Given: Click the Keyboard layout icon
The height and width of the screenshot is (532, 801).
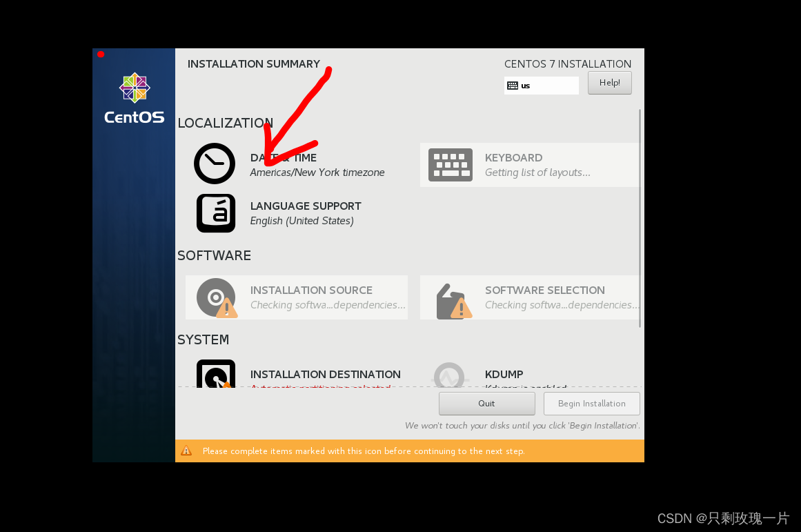Looking at the screenshot, I should coord(450,164).
